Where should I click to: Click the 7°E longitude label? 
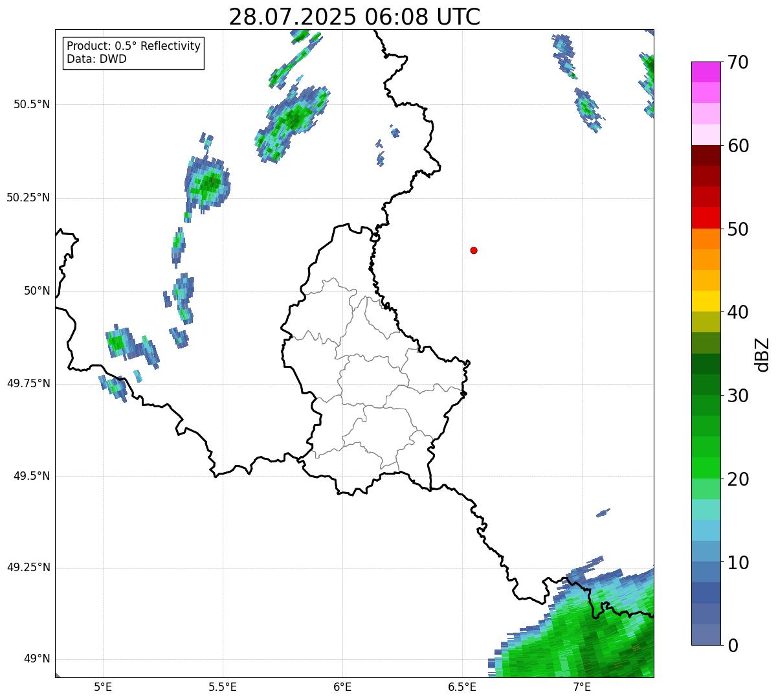582,686
